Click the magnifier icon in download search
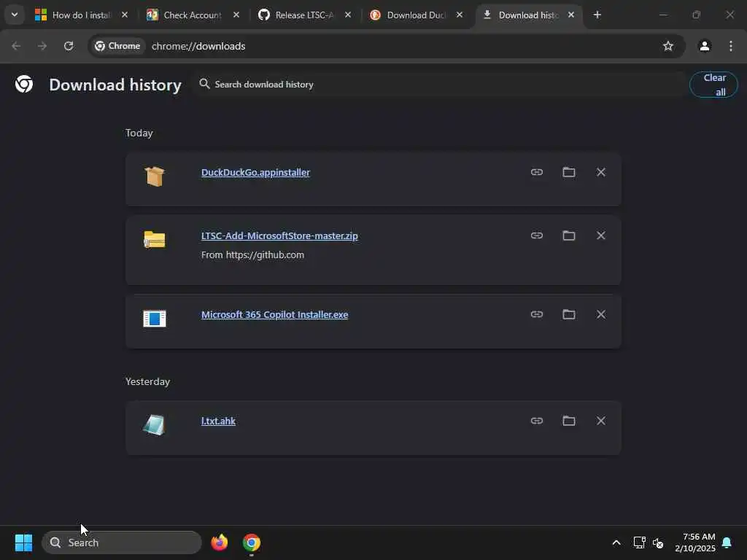This screenshot has width=747, height=560. click(x=204, y=84)
